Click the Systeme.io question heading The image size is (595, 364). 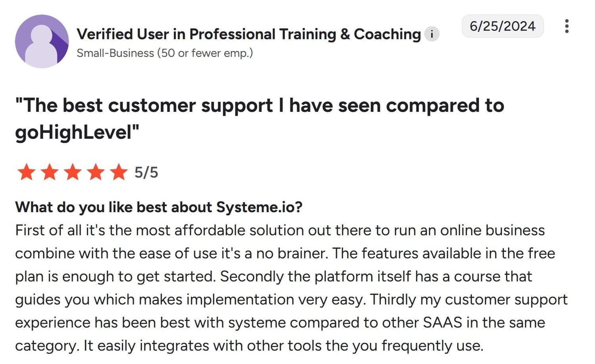[x=159, y=207]
